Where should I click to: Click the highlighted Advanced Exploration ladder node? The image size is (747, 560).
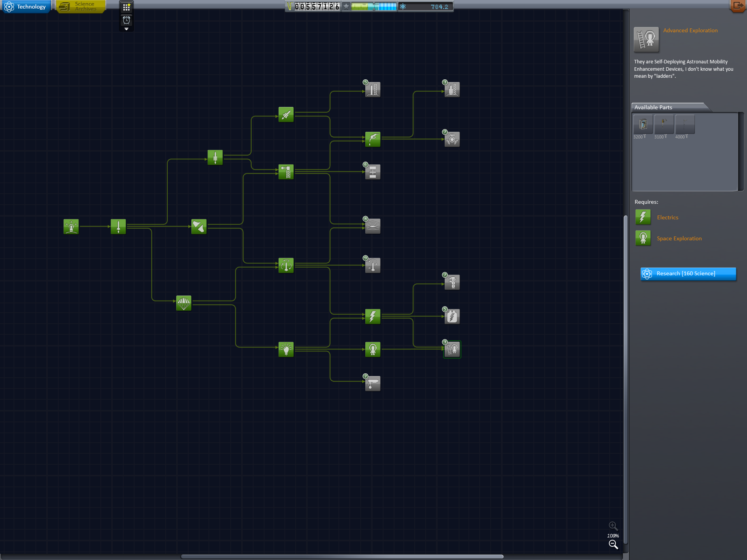pos(452,349)
